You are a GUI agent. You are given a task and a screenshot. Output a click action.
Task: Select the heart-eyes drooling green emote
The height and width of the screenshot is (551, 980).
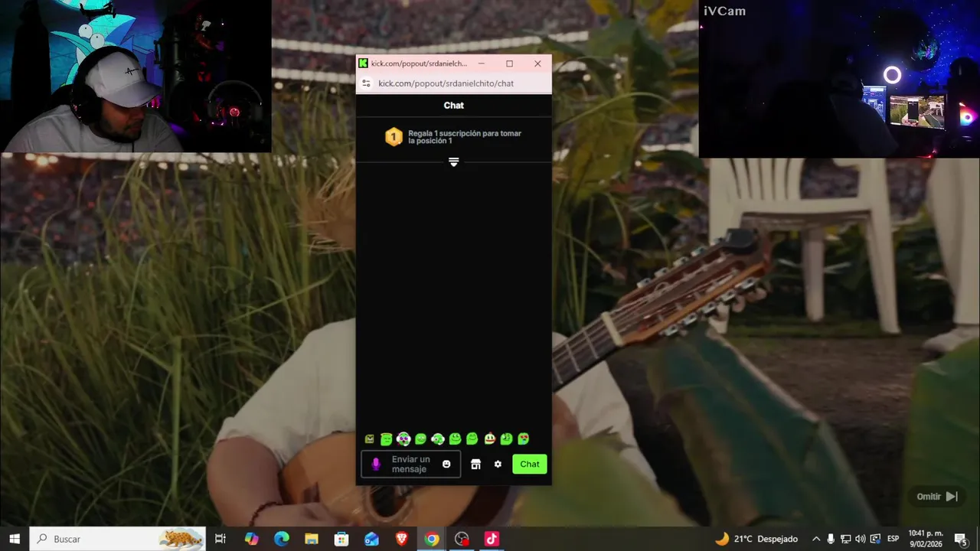click(524, 439)
